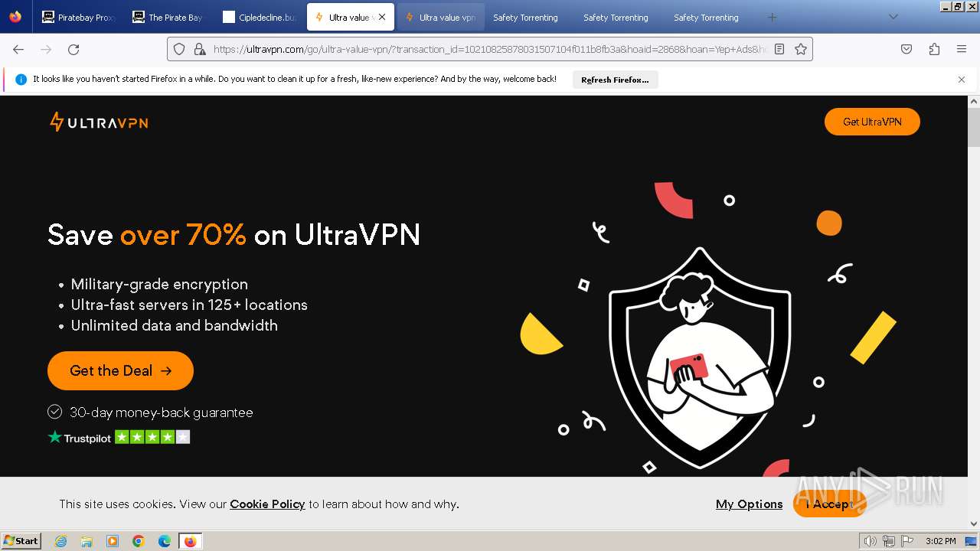Open File Explorer from the taskbar
This screenshot has width=980, height=551.
[87, 541]
